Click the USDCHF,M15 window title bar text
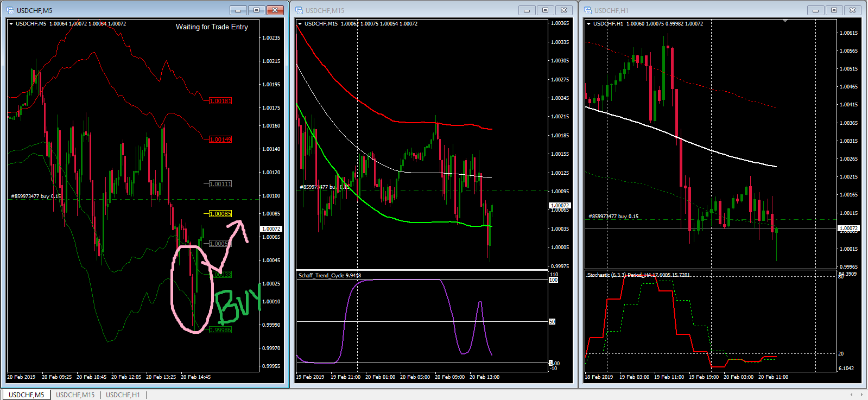The width and height of the screenshot is (868, 400). (325, 10)
